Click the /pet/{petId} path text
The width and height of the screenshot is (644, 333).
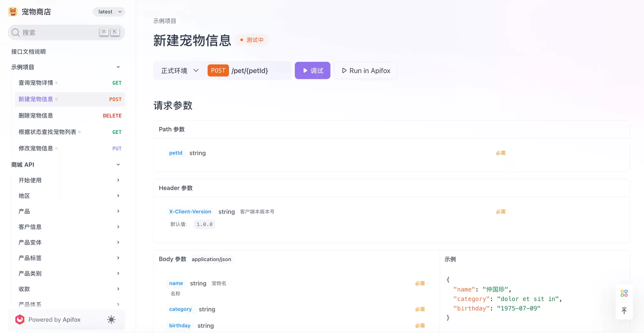click(250, 71)
